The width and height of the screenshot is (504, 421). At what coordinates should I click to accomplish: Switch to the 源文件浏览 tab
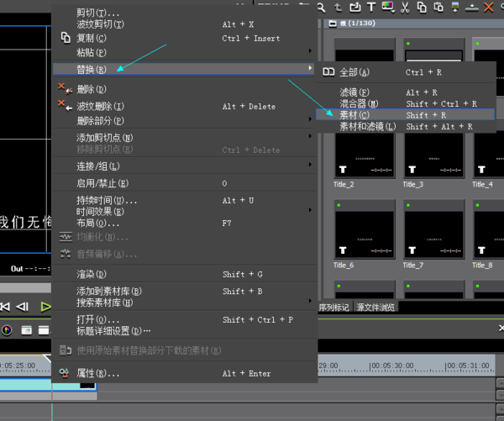pyautogui.click(x=375, y=308)
